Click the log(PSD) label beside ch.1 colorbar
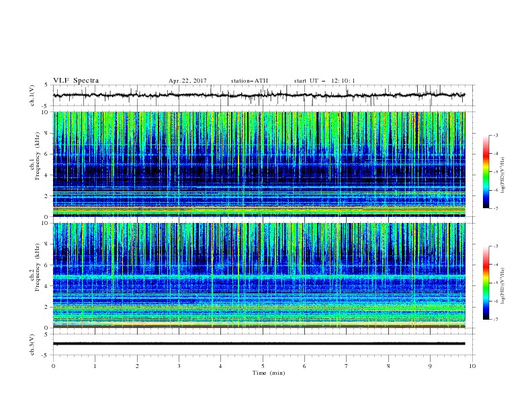The image size is (532, 411). 502,175
